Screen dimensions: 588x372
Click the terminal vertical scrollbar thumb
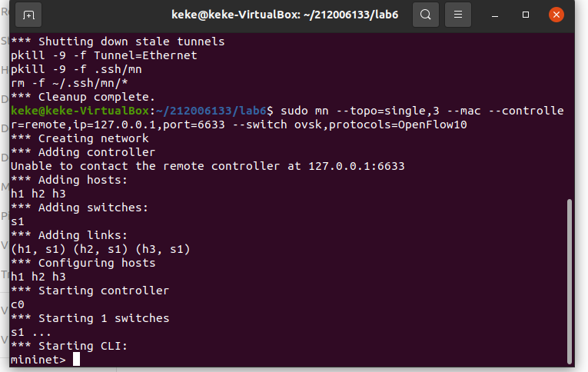coord(570,281)
